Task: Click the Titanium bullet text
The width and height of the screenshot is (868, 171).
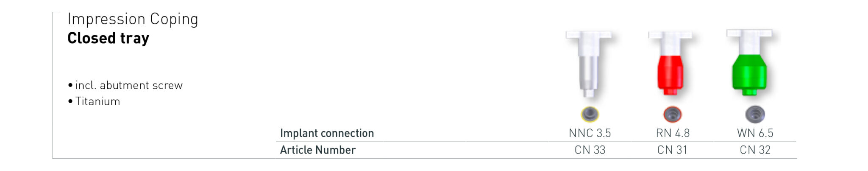Action: pyautogui.click(x=97, y=101)
